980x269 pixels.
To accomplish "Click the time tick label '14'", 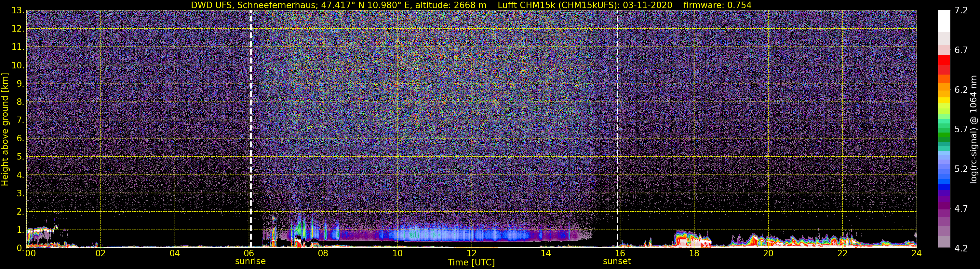I will coord(545,253).
